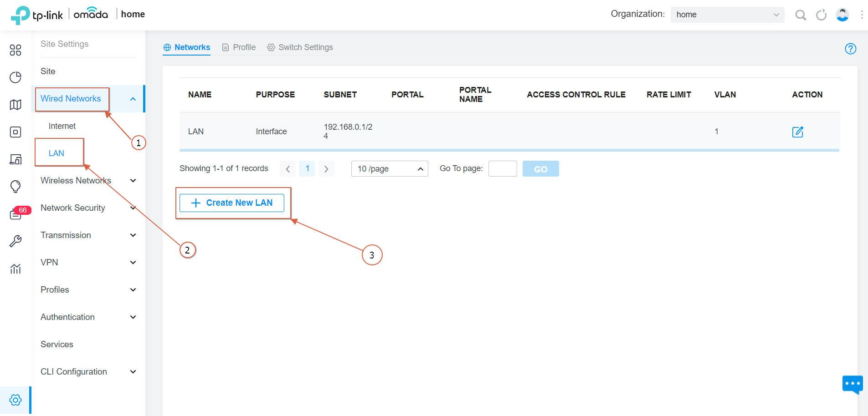
Task: Open the Statistics pie chart icon
Action: click(x=15, y=77)
